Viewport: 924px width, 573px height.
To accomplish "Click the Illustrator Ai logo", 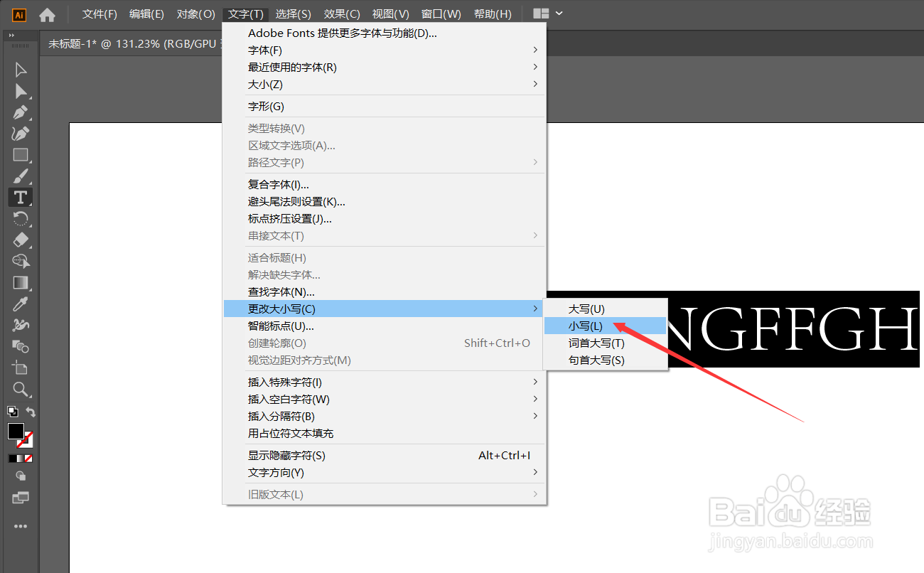I will tap(19, 14).
